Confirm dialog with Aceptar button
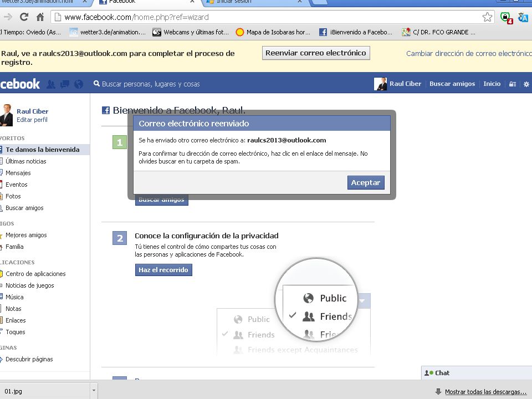Viewport: 532px width, 399px height. pyautogui.click(x=366, y=182)
